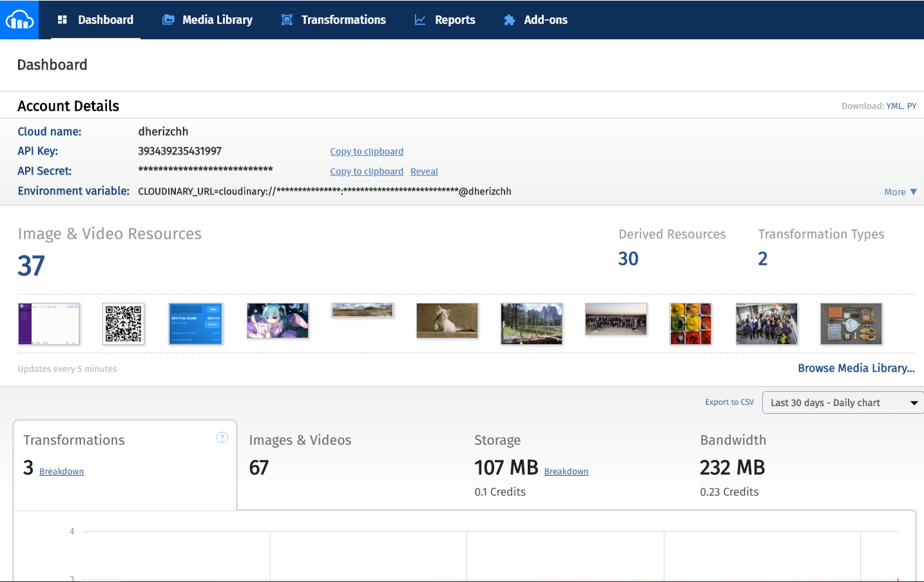Open the anime girl thumbnail

pyautogui.click(x=278, y=320)
